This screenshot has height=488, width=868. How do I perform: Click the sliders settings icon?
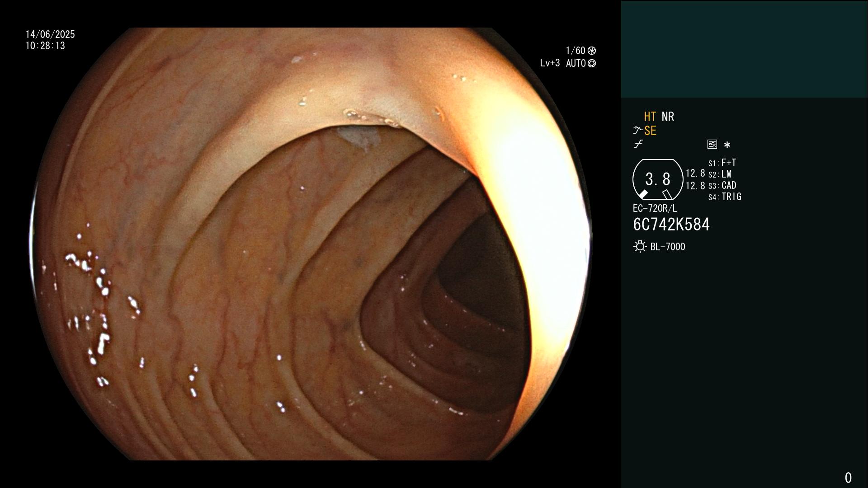(712, 144)
